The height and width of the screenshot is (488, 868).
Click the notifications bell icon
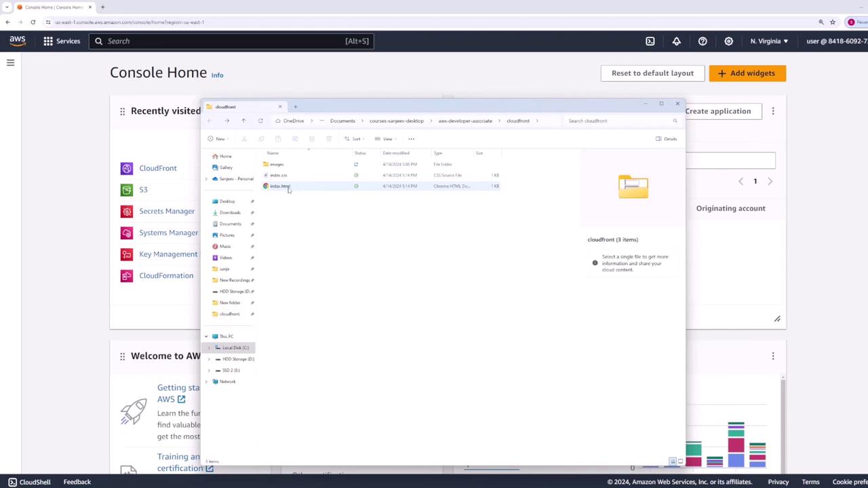coord(676,41)
